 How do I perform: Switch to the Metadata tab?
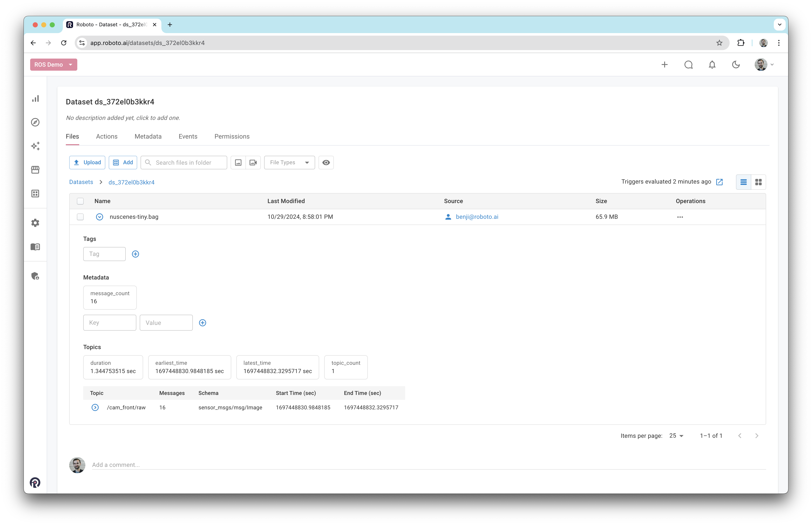[x=148, y=136]
